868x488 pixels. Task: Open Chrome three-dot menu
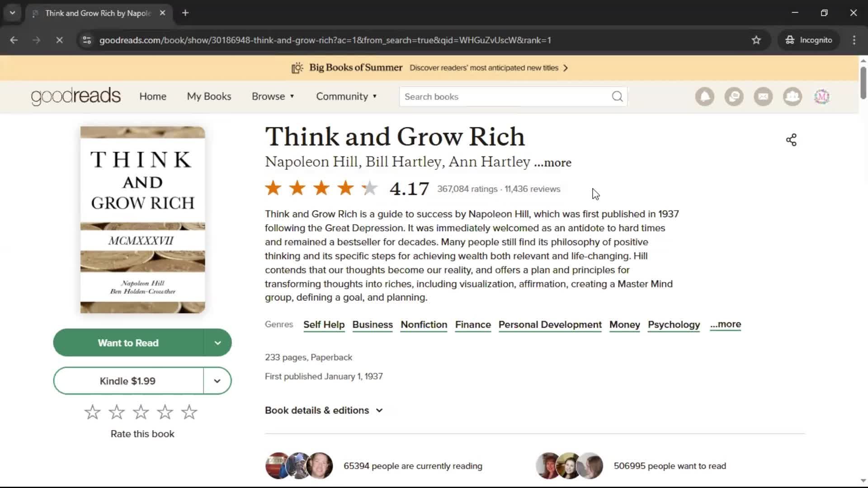pos(854,40)
